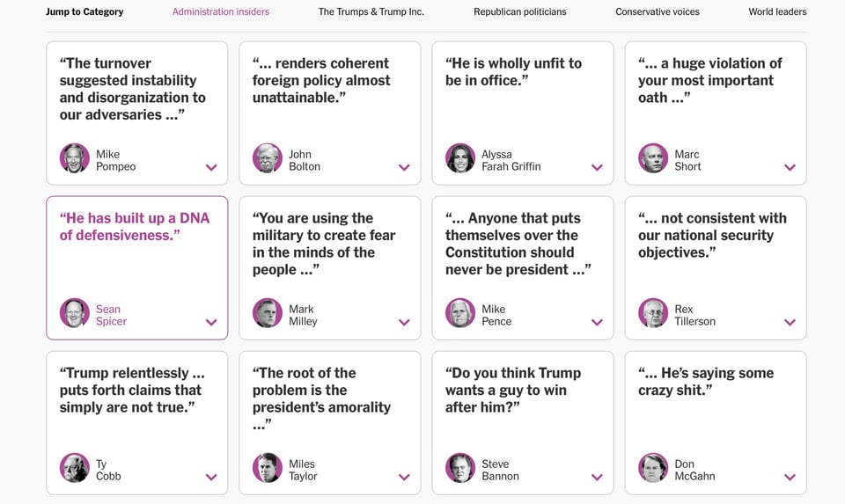Click Rex Tillerson's avatar image
The width and height of the screenshot is (845, 504).
tap(653, 313)
